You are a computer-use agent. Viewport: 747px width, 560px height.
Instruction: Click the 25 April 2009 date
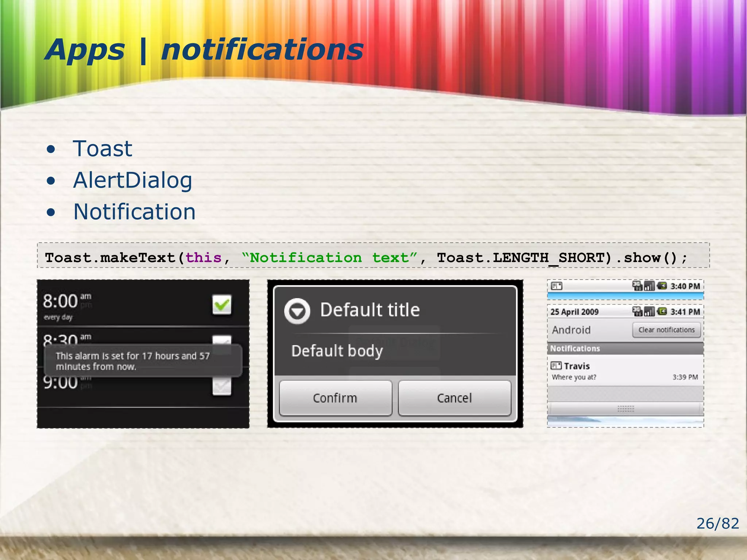(574, 312)
